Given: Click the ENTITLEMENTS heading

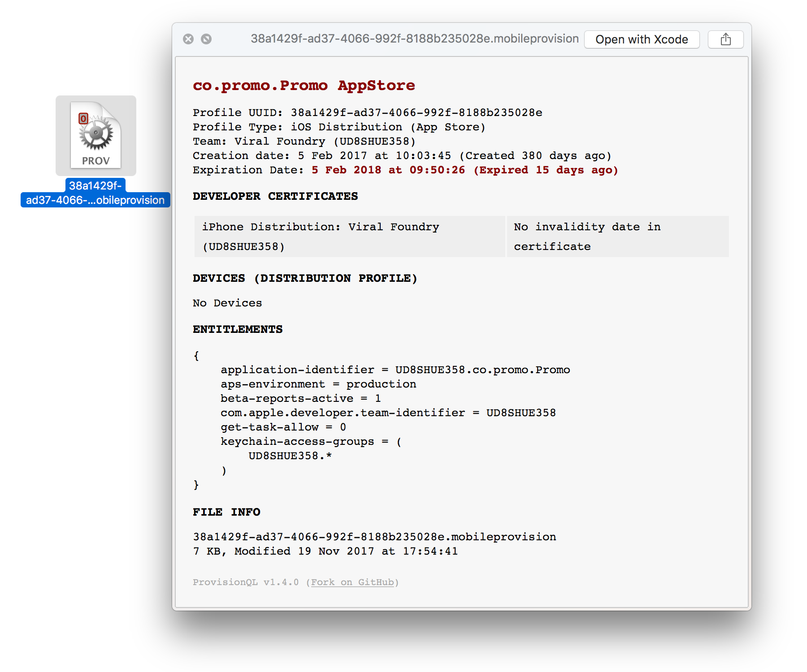Looking at the screenshot, I should tap(238, 329).
